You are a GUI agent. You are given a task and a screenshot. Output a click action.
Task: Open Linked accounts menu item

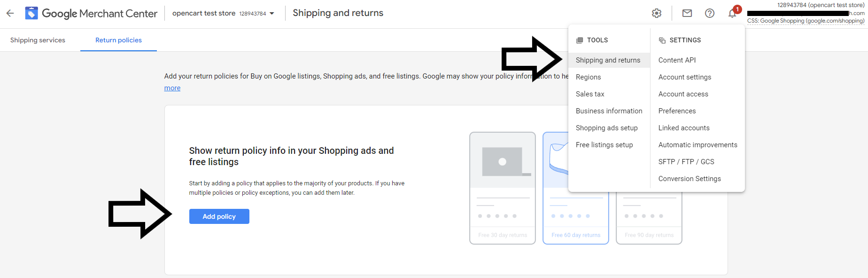[x=684, y=128]
